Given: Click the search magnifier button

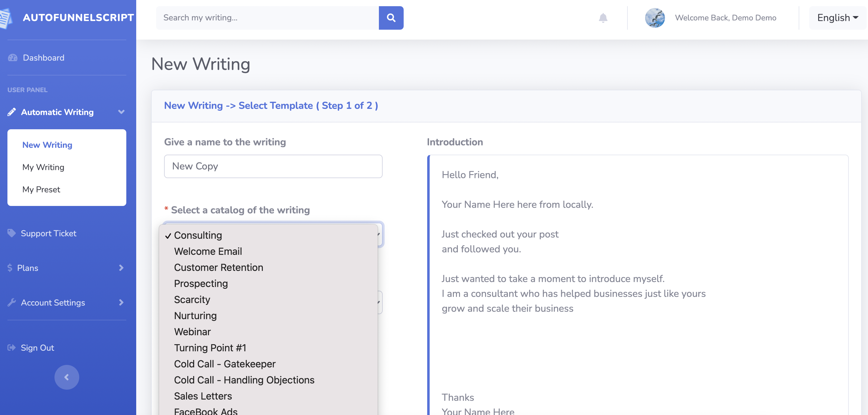Looking at the screenshot, I should coord(391,18).
